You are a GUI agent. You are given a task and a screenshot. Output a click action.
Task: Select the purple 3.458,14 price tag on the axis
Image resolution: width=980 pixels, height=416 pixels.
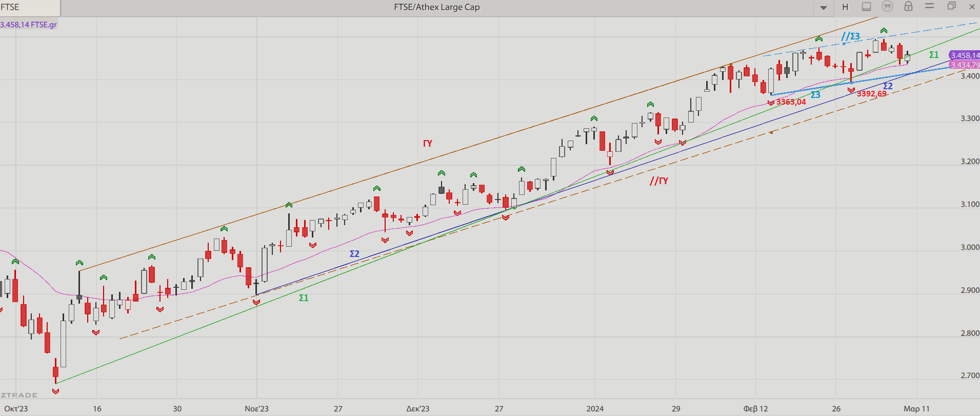[x=965, y=55]
